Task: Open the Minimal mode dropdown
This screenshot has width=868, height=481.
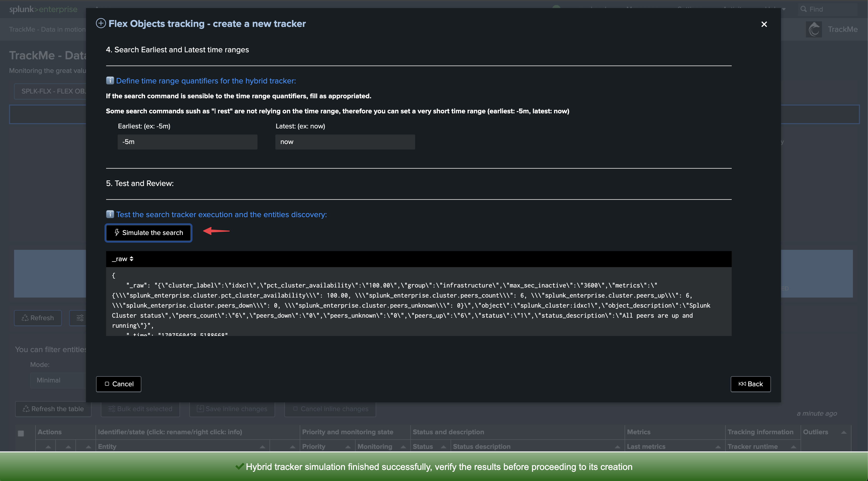Action: (x=58, y=380)
